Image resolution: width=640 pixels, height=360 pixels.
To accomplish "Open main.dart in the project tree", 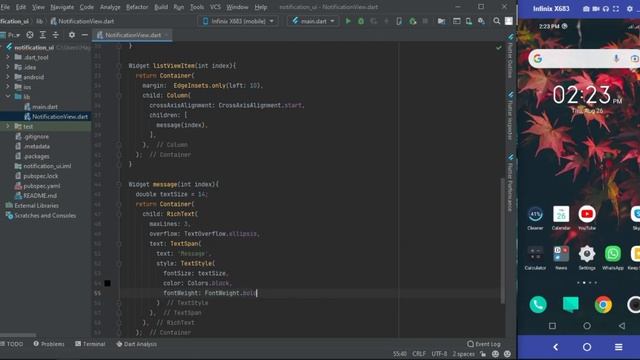I will click(x=45, y=107).
